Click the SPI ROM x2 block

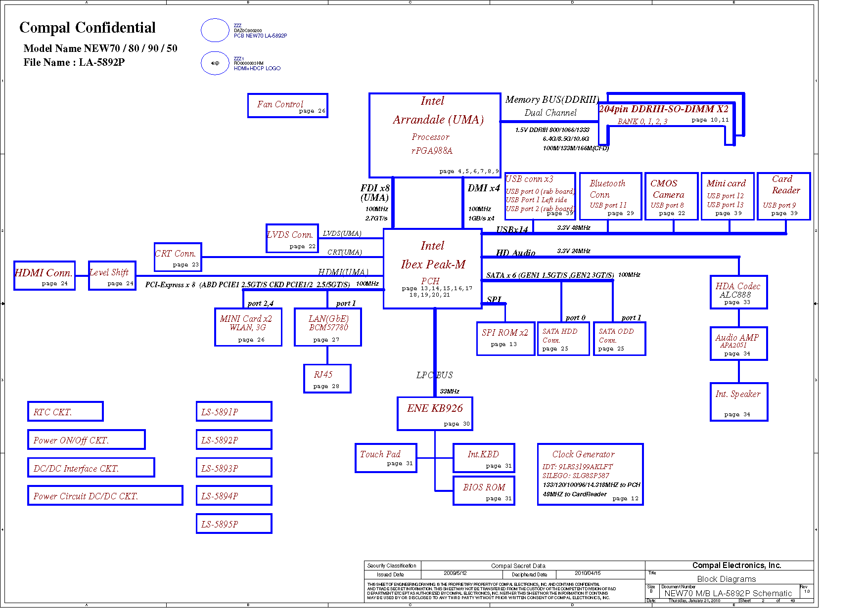pos(505,339)
